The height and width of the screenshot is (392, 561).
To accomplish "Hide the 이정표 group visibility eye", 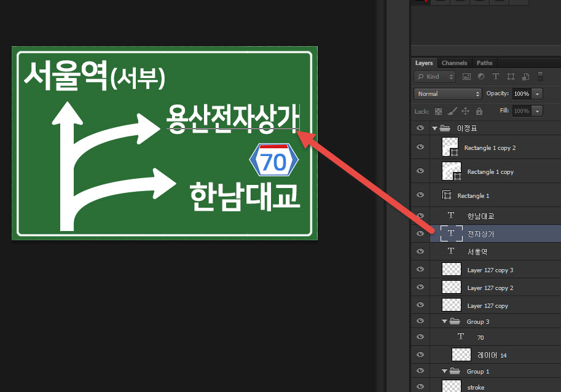I will tap(420, 128).
